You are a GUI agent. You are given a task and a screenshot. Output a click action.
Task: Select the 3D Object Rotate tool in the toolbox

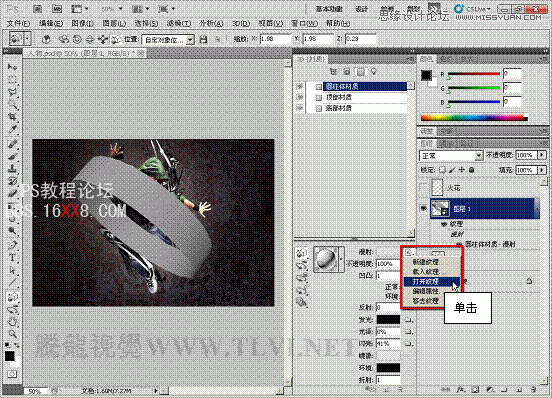tap(12, 297)
